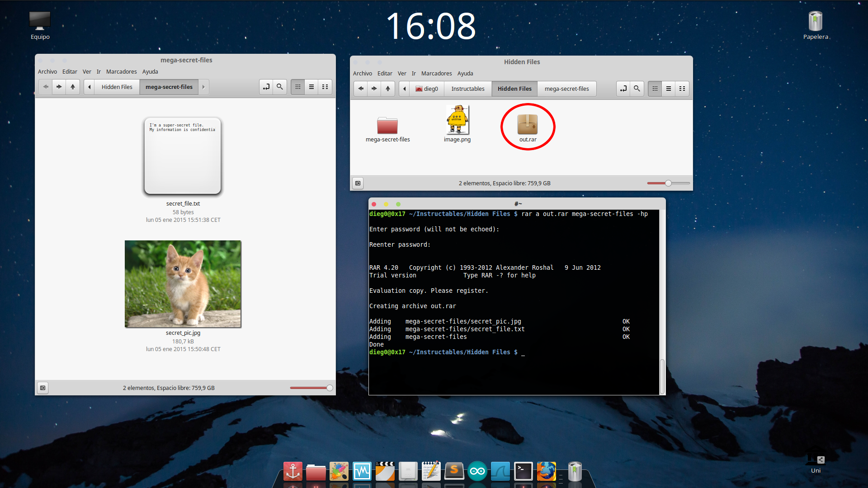Viewport: 868px width, 488px height.
Task: Toggle sidebar in mega-secret-files status bar
Action: [42, 388]
